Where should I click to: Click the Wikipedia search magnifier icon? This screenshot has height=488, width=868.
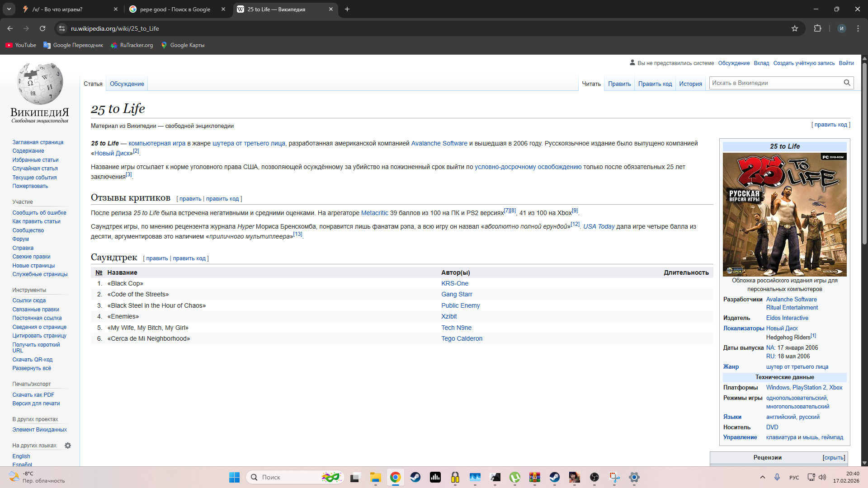point(847,83)
